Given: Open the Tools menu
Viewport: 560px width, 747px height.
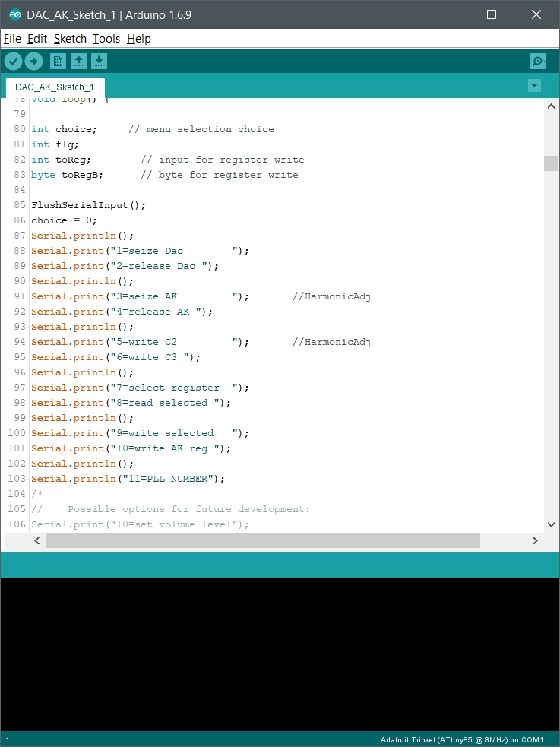Looking at the screenshot, I should pyautogui.click(x=106, y=39).
